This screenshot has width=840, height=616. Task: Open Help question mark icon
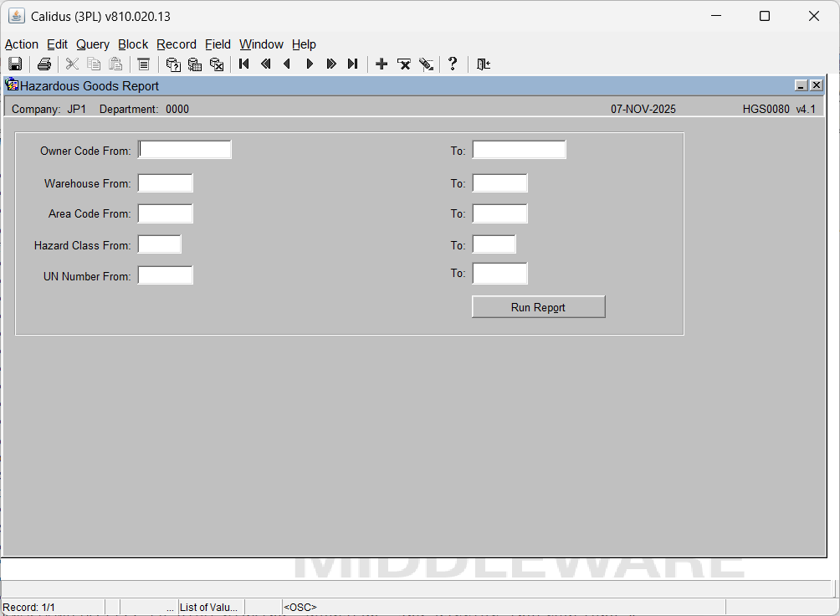pyautogui.click(x=453, y=64)
